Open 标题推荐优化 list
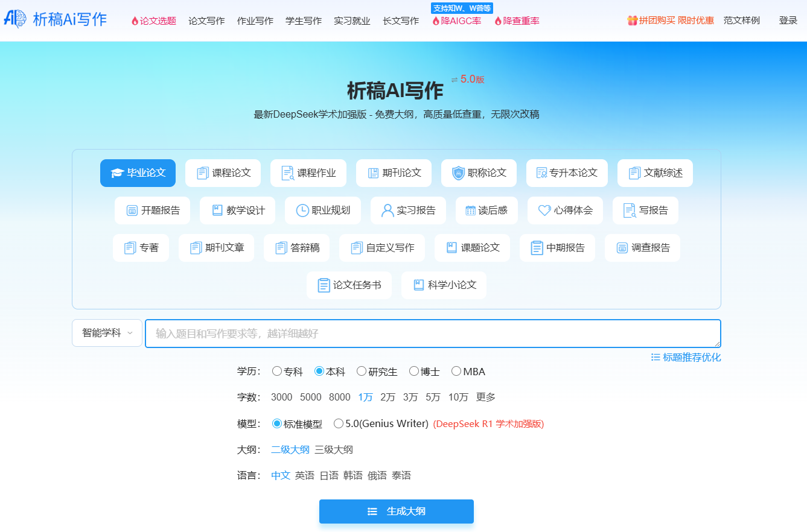807x532 pixels. [x=686, y=357]
